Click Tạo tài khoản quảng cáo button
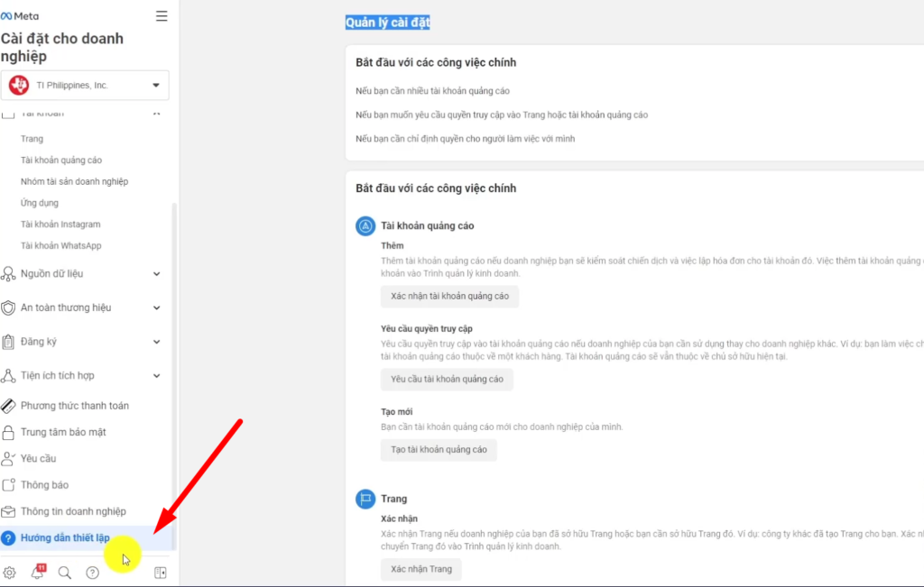 439,450
